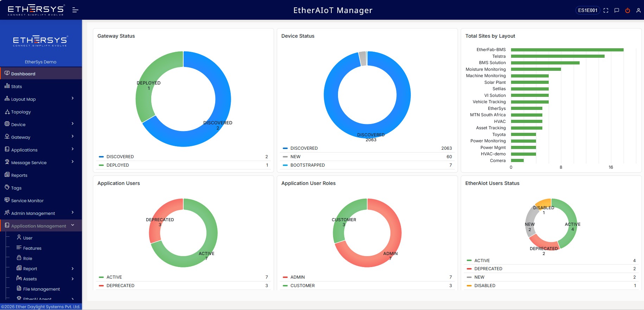Click the Message Service icon
Viewport: 644px width, 310px height.
(x=7, y=162)
